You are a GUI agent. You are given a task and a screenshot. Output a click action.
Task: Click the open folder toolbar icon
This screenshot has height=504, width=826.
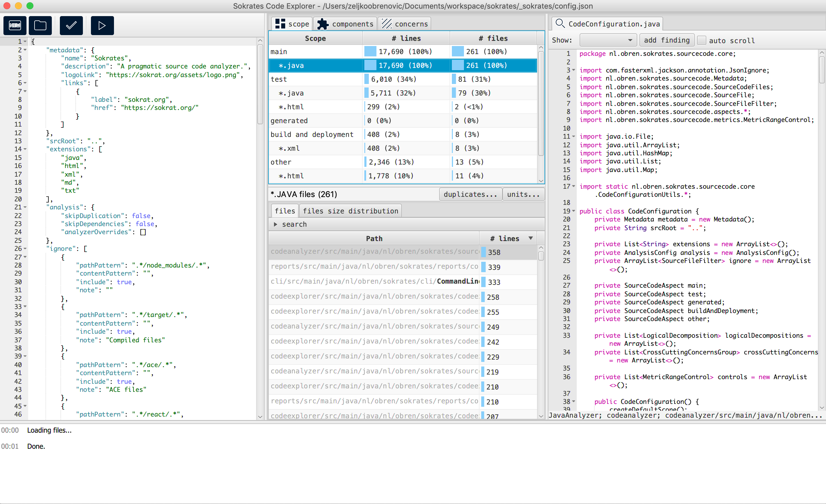(x=40, y=26)
